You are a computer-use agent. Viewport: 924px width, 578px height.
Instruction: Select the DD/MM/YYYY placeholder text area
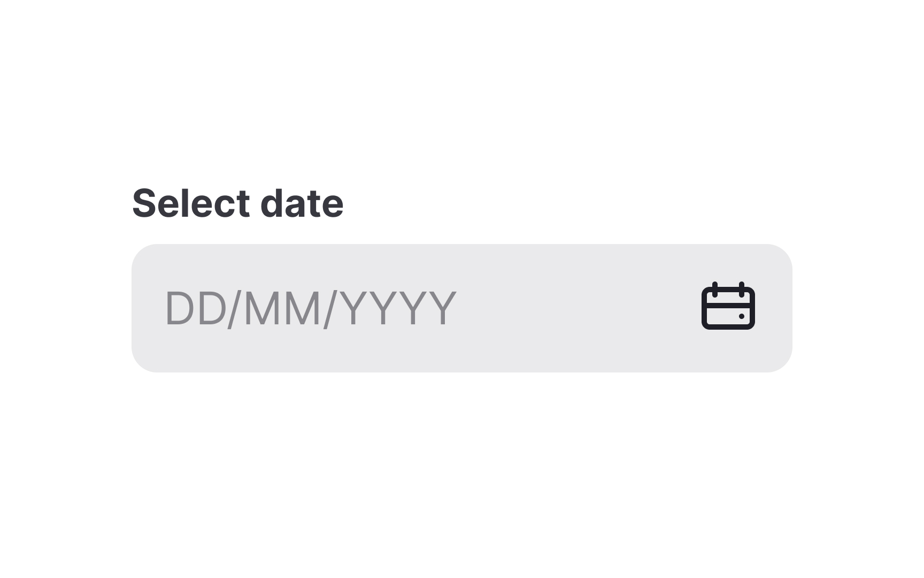tap(309, 307)
